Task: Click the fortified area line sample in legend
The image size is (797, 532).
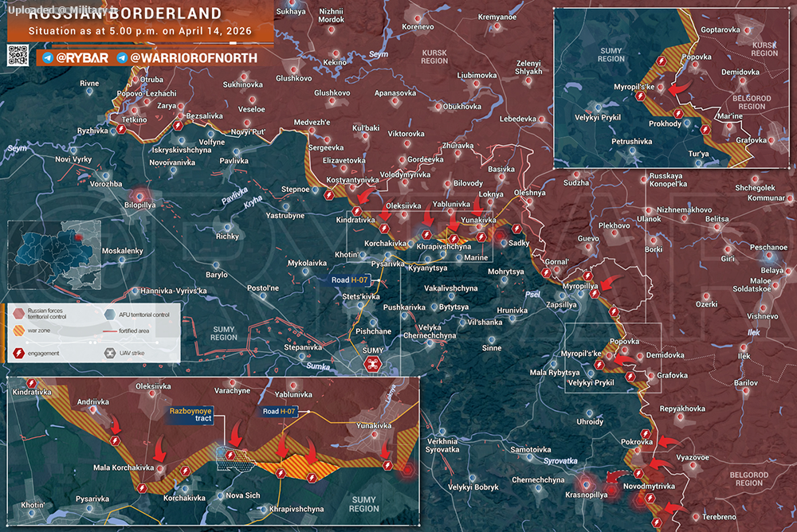Action: (x=110, y=331)
